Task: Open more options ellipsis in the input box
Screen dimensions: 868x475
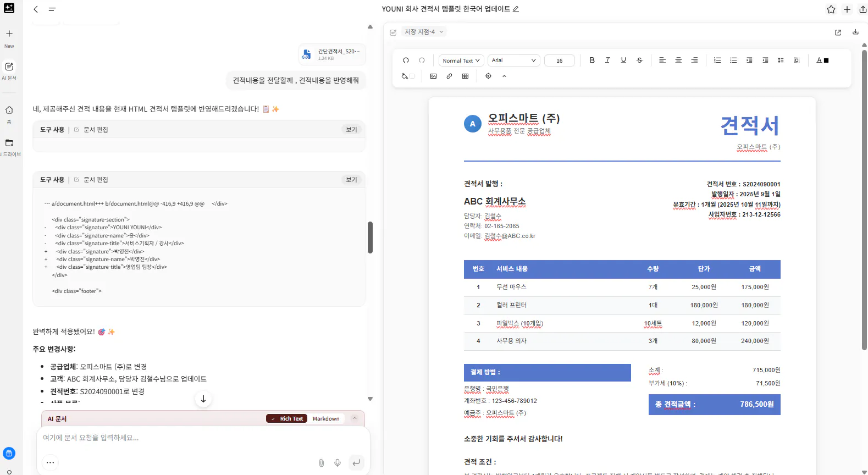Action: point(50,462)
